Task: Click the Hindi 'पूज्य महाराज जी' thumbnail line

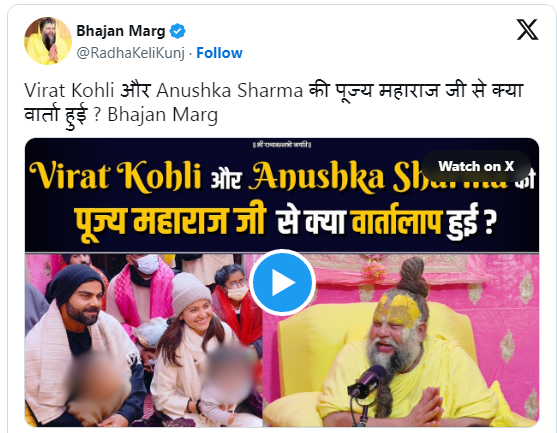Action: 171,222
